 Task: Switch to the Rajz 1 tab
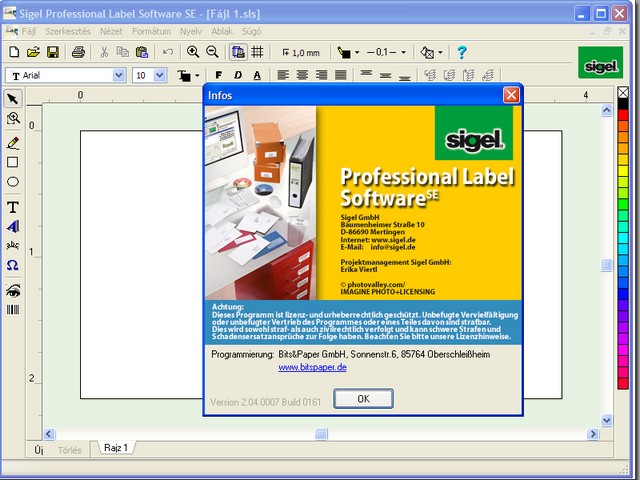[116, 448]
